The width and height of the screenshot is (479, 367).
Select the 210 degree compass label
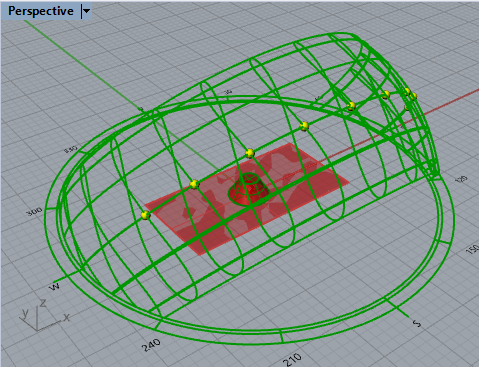(x=293, y=359)
